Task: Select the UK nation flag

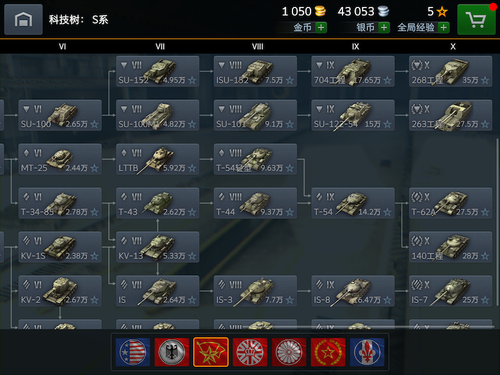Action: pos(250,352)
